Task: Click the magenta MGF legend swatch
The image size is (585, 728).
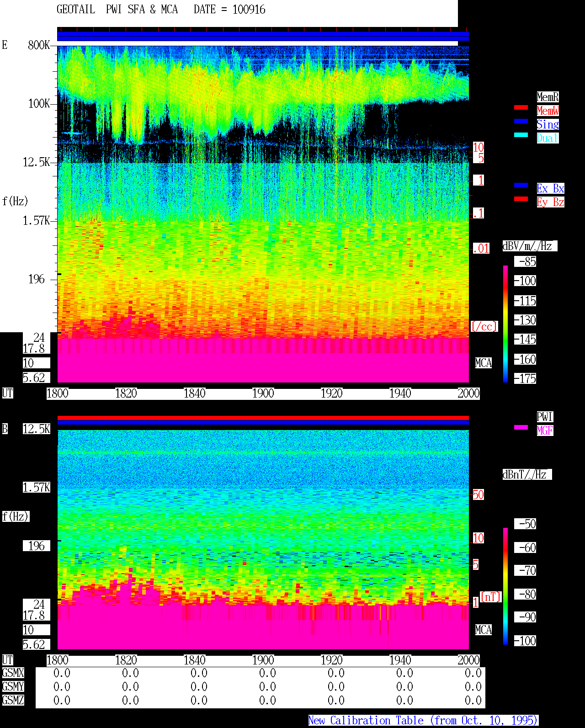Action: [x=521, y=427]
